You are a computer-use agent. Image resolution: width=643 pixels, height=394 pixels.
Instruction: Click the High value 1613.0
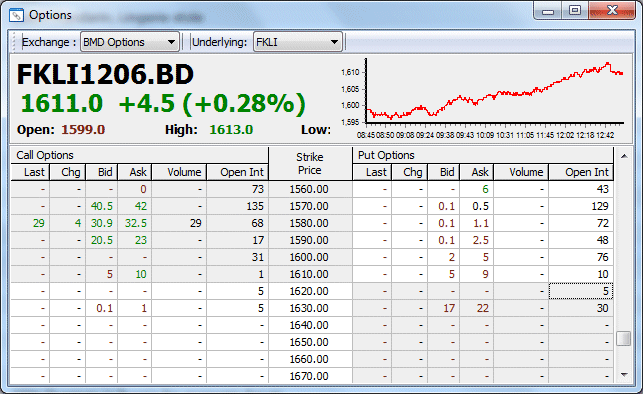pos(231,130)
